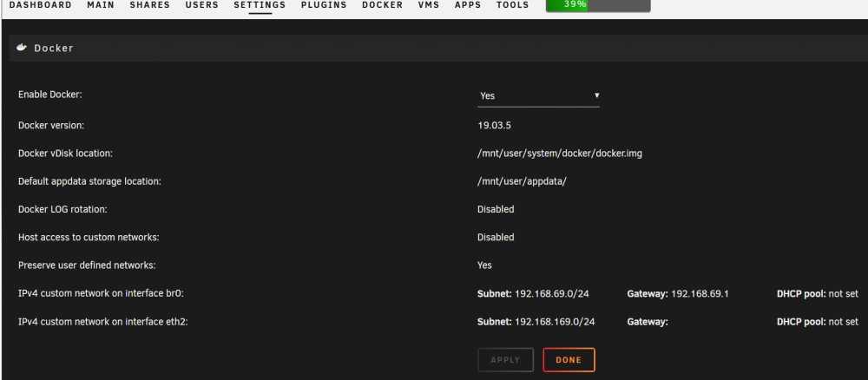This screenshot has height=380, width=868.
Task: Click the Default appdata storage location label
Action: pos(89,180)
